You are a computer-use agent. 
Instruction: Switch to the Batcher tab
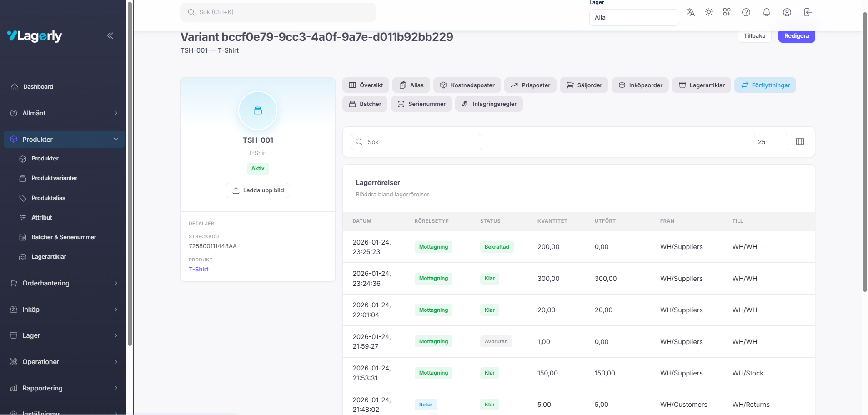[365, 104]
